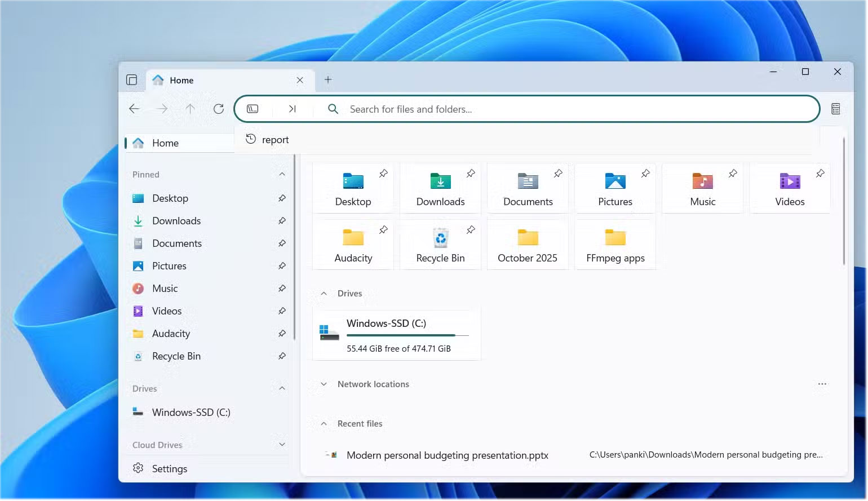
Task: Expand Network locations
Action: click(322, 384)
